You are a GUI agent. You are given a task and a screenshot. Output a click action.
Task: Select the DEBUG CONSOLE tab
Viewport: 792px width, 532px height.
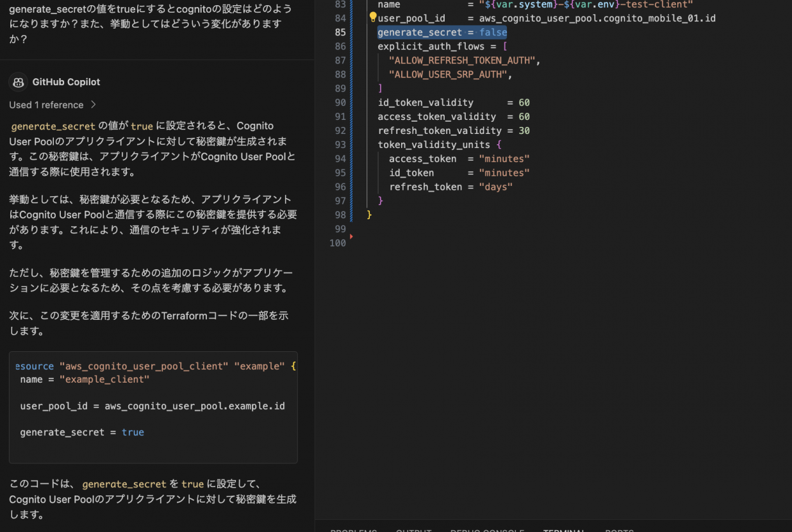click(x=487, y=530)
